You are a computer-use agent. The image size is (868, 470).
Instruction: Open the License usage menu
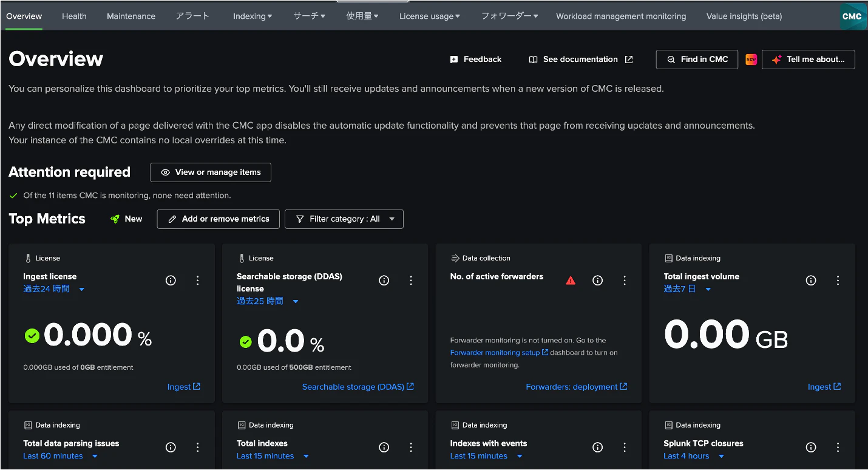[x=430, y=16]
